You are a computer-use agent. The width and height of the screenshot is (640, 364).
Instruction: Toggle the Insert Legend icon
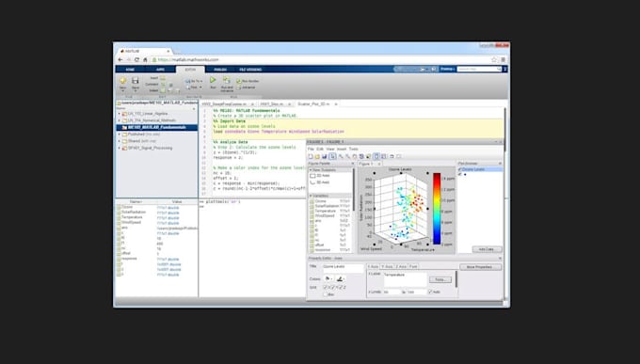point(383,156)
